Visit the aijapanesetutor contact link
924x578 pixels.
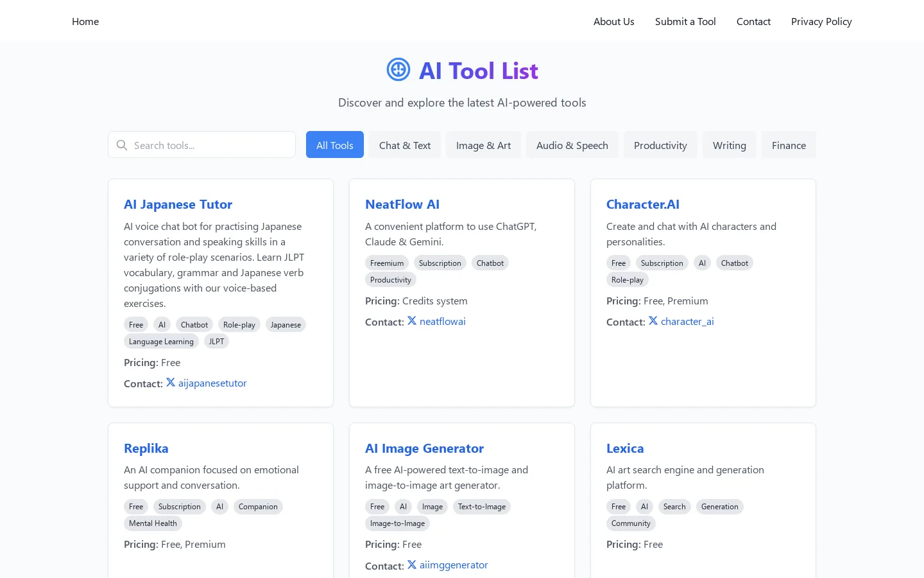tap(212, 383)
